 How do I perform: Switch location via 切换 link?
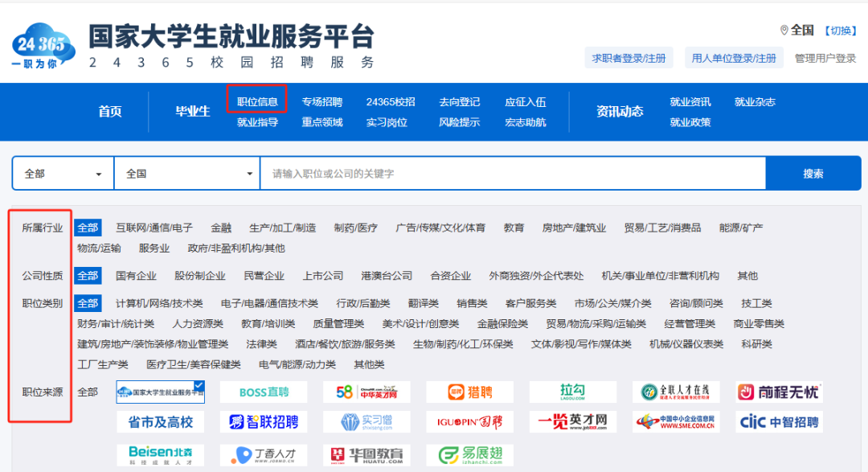pyautogui.click(x=841, y=31)
